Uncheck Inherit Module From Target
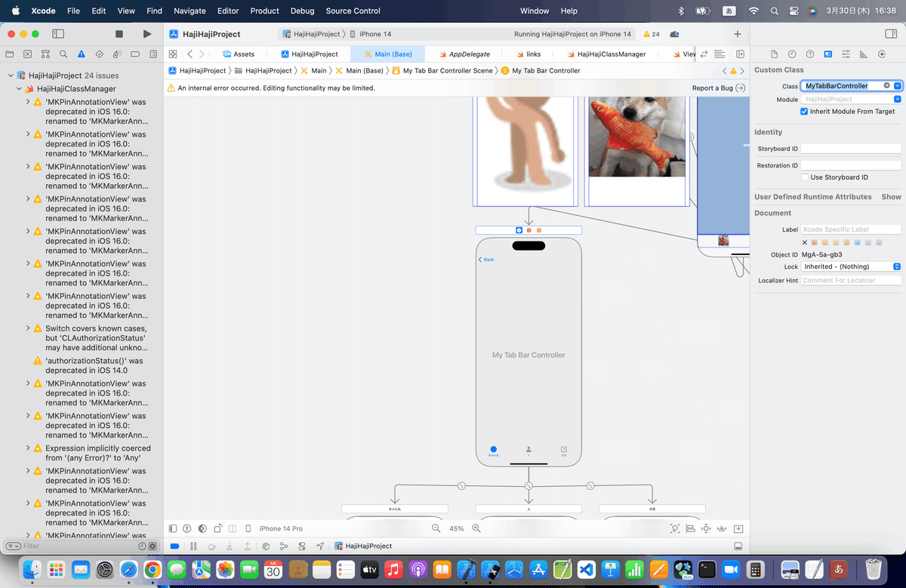The image size is (906, 588). pos(804,112)
